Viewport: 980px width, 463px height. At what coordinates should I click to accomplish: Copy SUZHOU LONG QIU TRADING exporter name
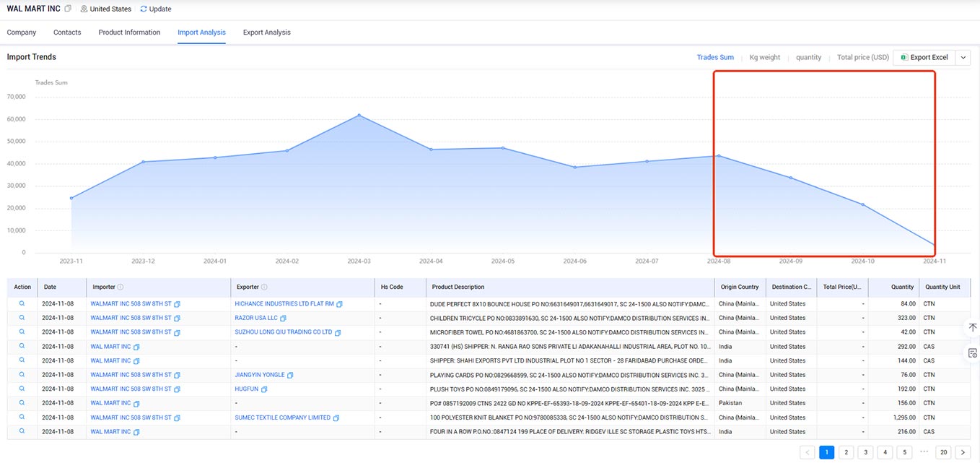click(338, 332)
